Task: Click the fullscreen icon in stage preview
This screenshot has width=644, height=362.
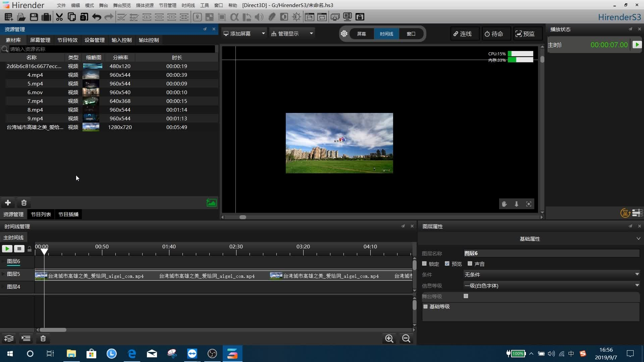Action: pyautogui.click(x=529, y=204)
